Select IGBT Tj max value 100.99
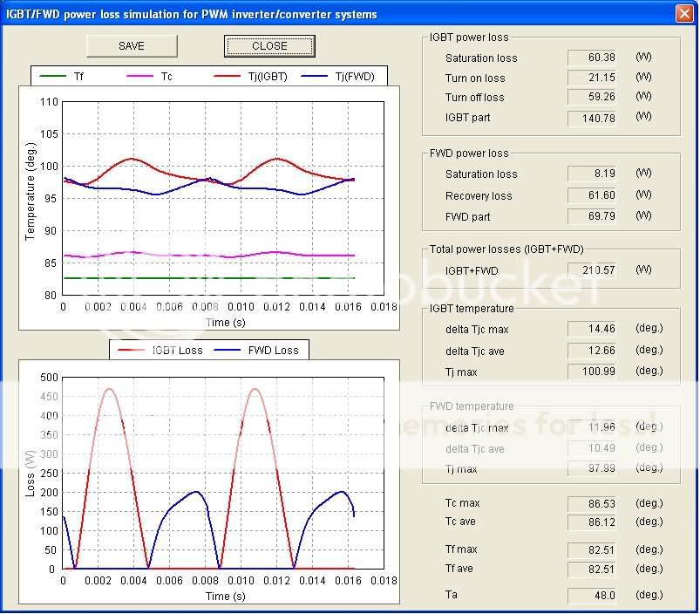Image resolution: width=700 pixels, height=614 pixels. coord(592,371)
